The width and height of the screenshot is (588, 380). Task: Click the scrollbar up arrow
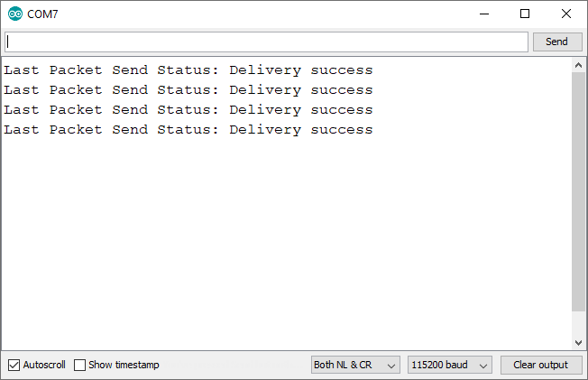[x=579, y=65]
